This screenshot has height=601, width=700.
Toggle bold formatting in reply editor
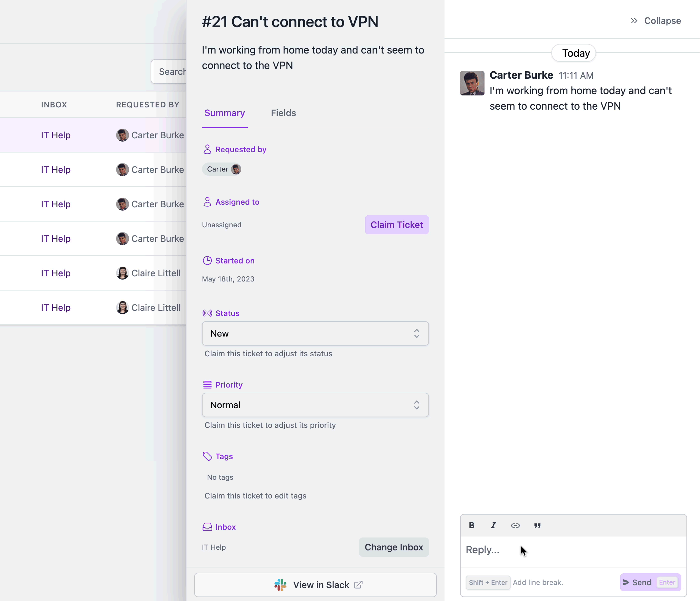coord(471,525)
